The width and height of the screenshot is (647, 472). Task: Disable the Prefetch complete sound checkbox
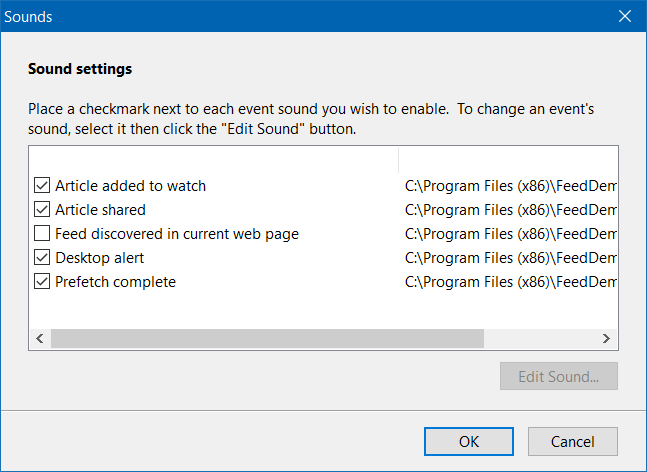[x=42, y=281]
